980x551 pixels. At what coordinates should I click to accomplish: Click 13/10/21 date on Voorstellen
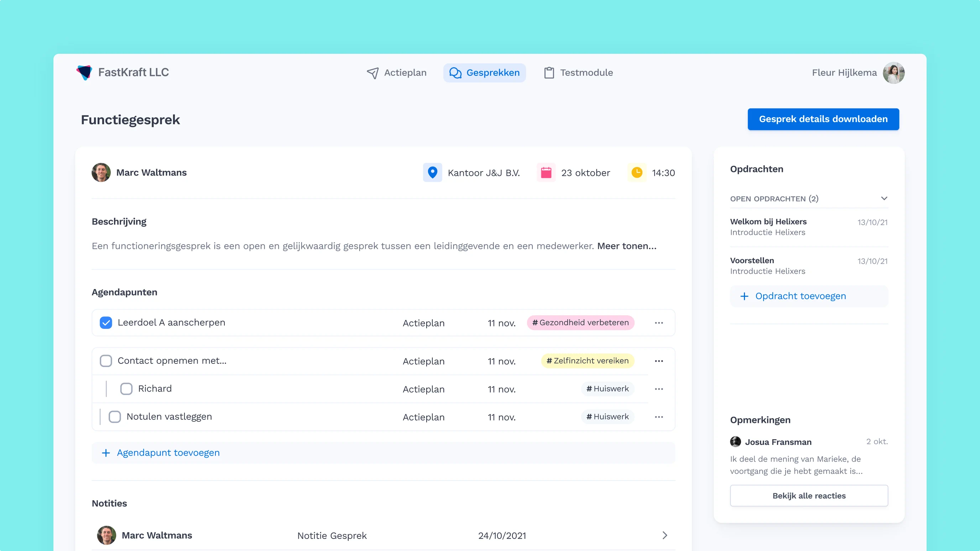click(x=872, y=261)
